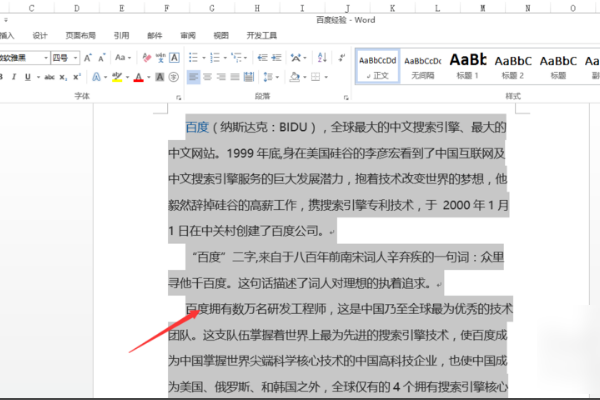Apply yellow text highlight color
The width and height of the screenshot is (600, 400).
(x=117, y=77)
